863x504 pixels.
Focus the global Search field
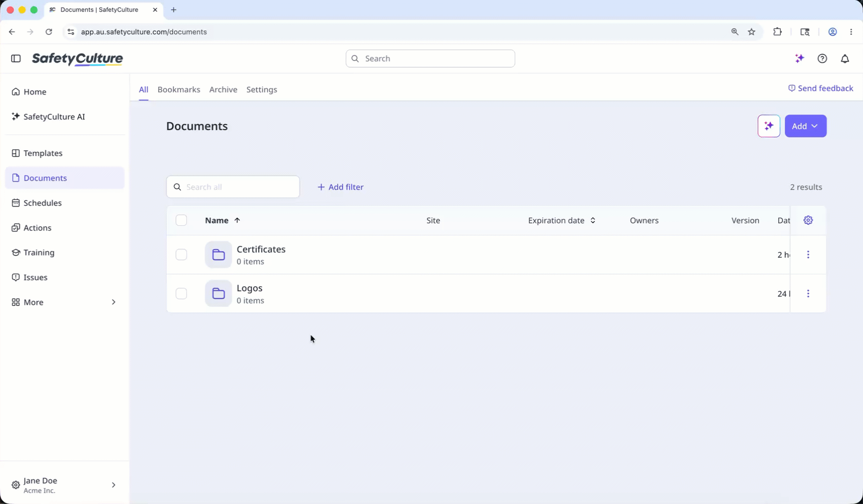click(430, 59)
